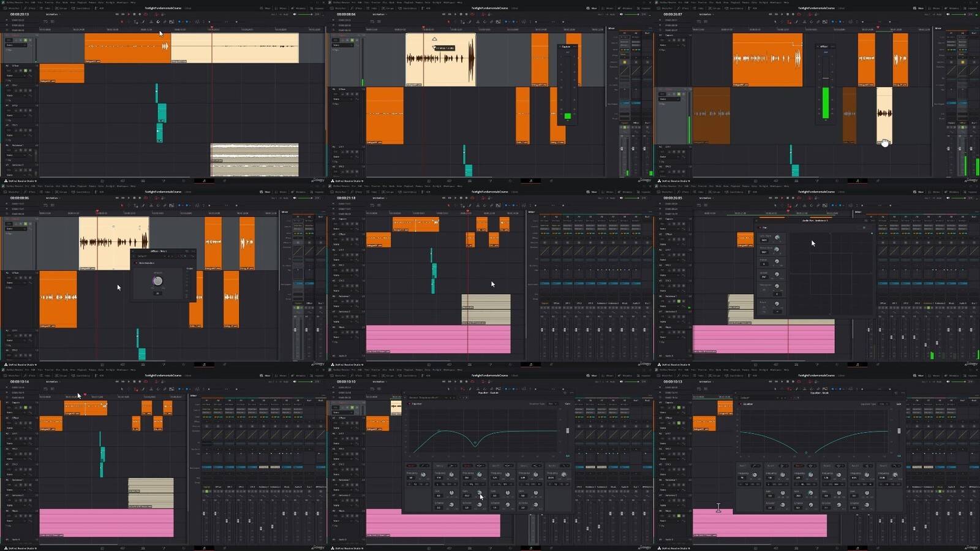The image size is (980, 551).
Task: Adjust the monitor volume slider in the 00:00:20:13 frame
Action: [305, 14]
